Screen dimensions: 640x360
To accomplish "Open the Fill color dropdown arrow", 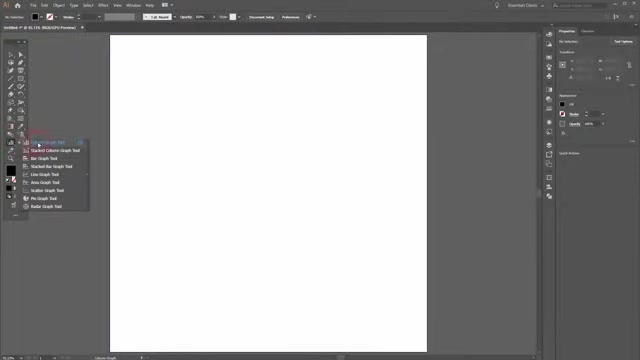I will tap(42, 17).
